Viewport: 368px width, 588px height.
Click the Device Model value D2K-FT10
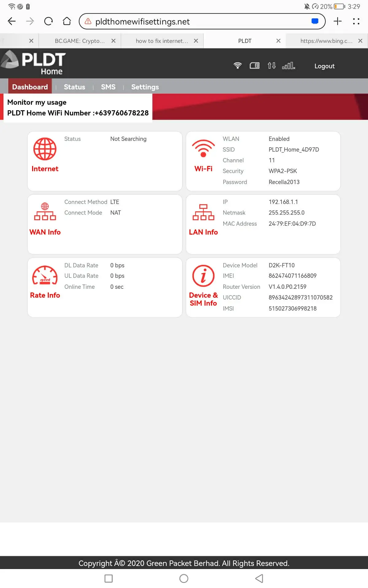[x=282, y=265]
